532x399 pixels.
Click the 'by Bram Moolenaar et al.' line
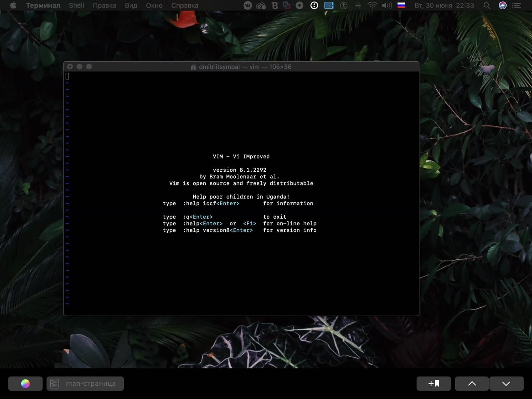coord(239,177)
